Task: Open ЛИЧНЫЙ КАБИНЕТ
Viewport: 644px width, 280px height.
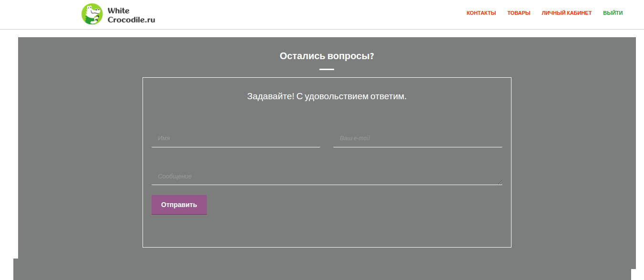Action: pos(566,13)
